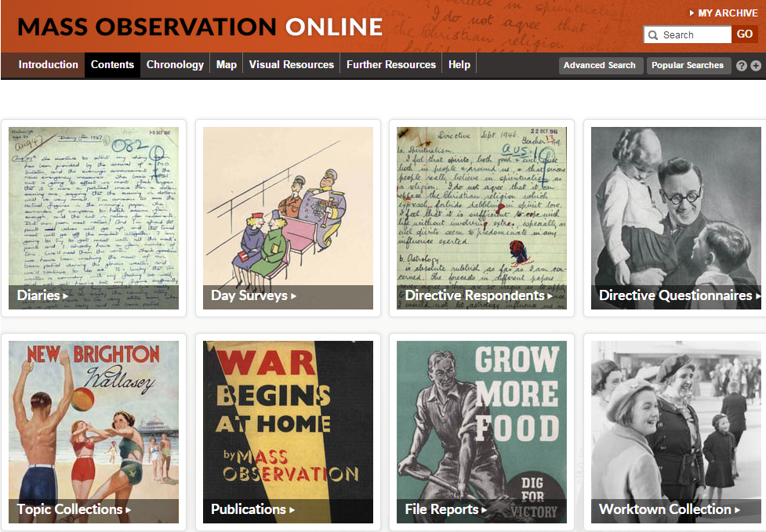Open the My Archive link
The width and height of the screenshot is (766, 532).
[x=728, y=13]
